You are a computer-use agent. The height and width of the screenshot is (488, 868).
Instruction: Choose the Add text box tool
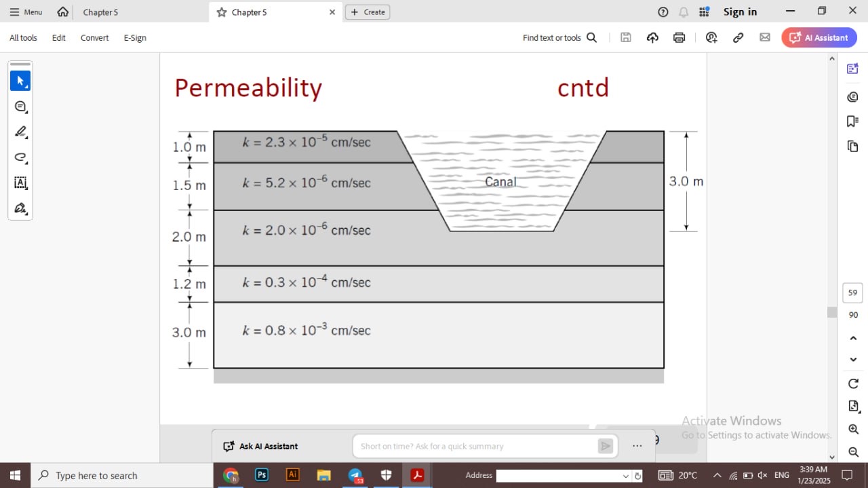(20, 183)
